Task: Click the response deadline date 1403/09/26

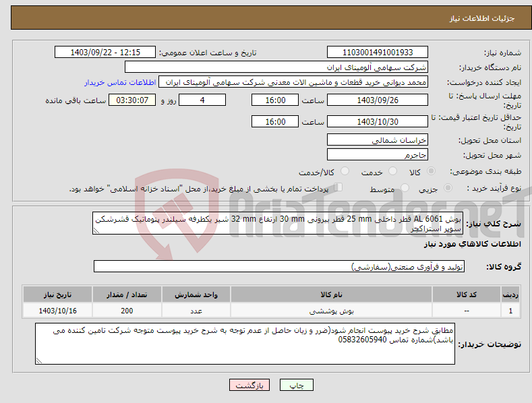Action: coord(378,100)
